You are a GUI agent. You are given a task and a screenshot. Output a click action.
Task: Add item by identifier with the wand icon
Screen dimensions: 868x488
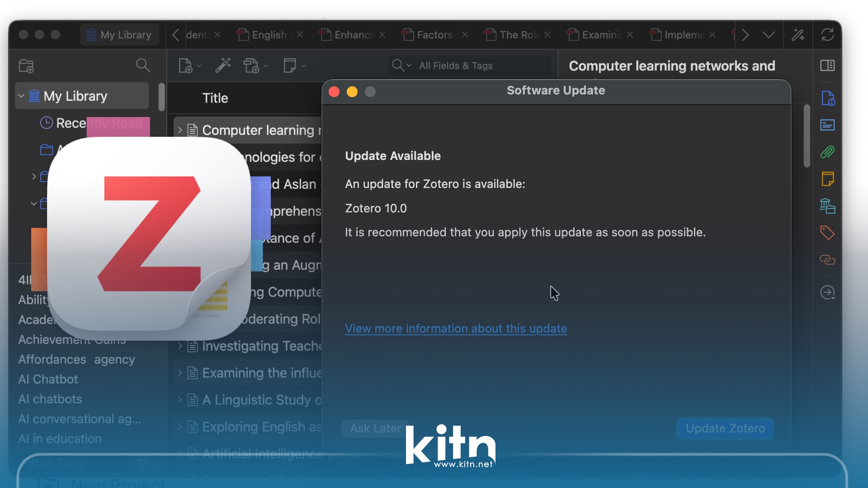(x=223, y=66)
